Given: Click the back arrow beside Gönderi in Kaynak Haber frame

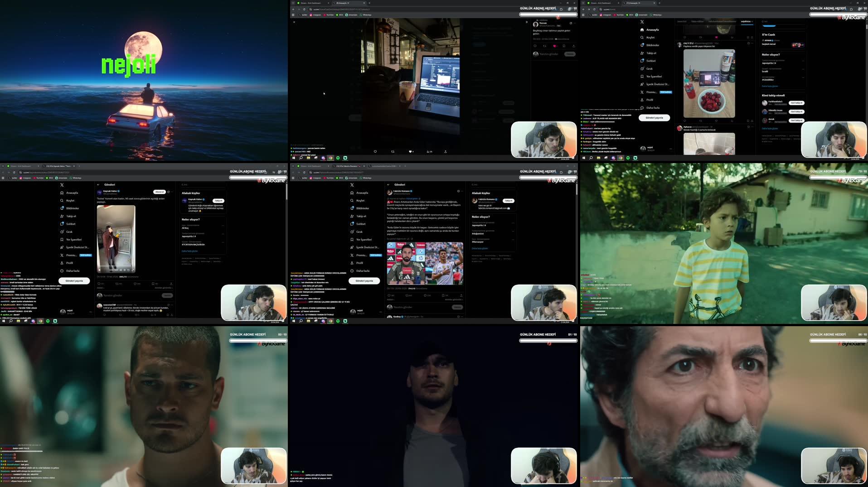Looking at the screenshot, I should pyautogui.click(x=98, y=185).
